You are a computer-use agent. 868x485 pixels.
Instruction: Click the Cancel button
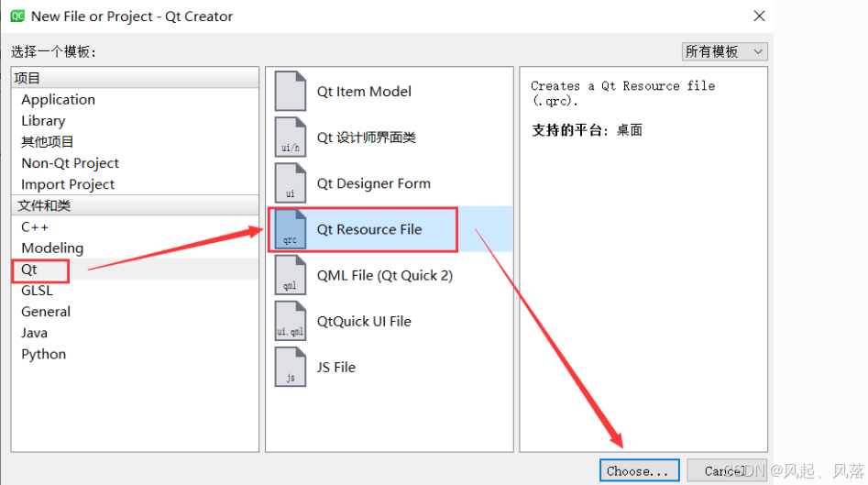click(726, 470)
